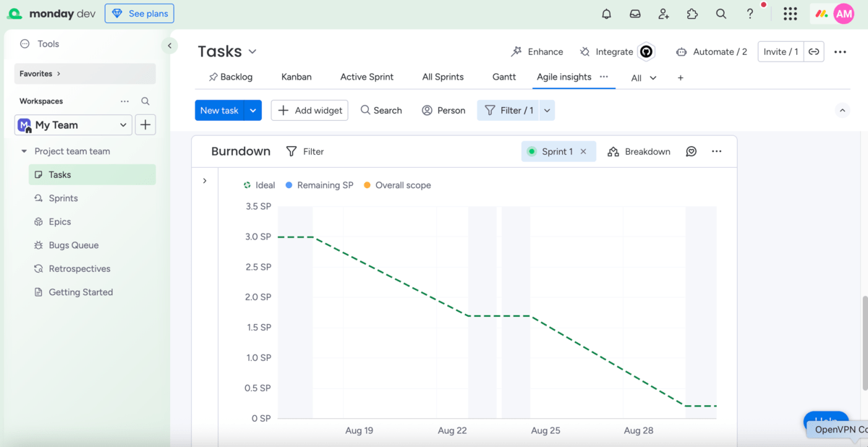This screenshot has width=868, height=447.
Task: Open the apps marketplace puzzle icon
Action: click(692, 13)
